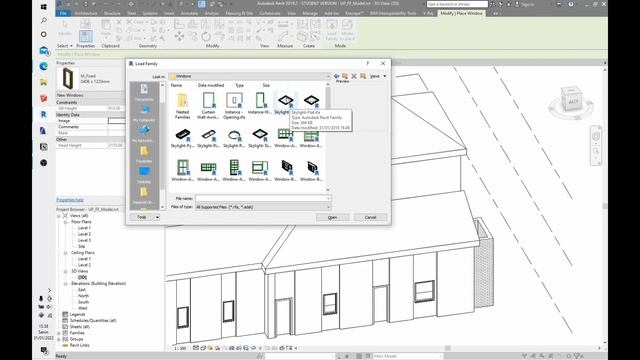Select Favorites in places sidebar
640x360 pixels.
tap(144, 154)
